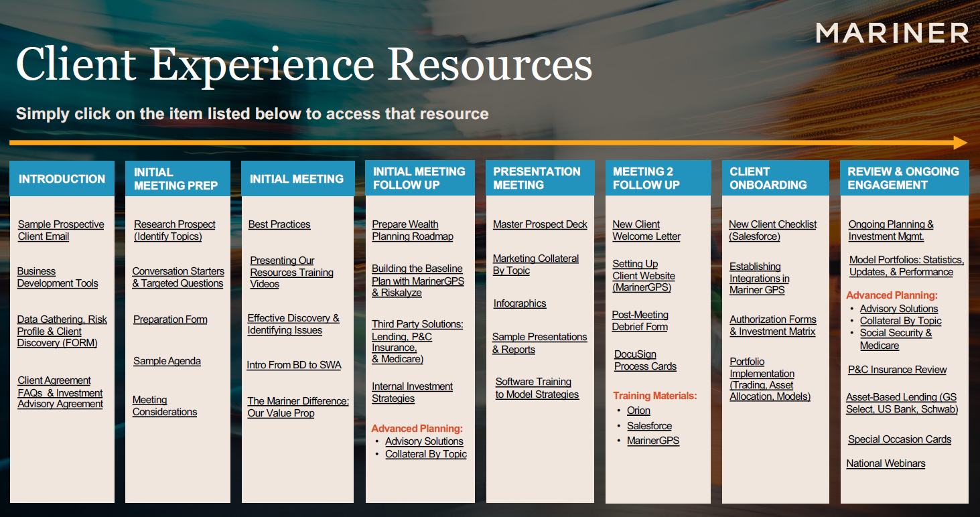
Task: Open the Meeting Considerations link
Action: (x=165, y=406)
